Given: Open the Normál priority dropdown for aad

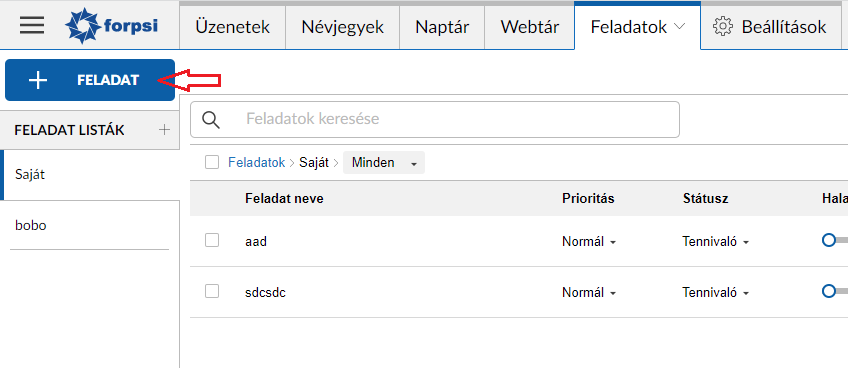Looking at the screenshot, I should click(589, 242).
